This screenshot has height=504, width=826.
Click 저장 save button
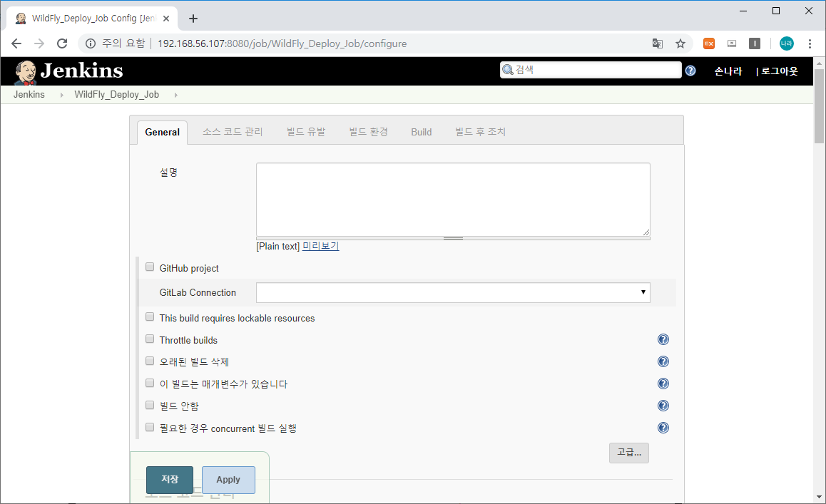coord(170,480)
